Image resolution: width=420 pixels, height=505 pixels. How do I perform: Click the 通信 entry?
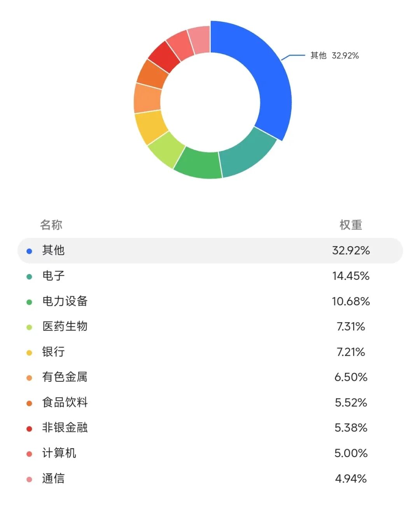[x=210, y=478]
